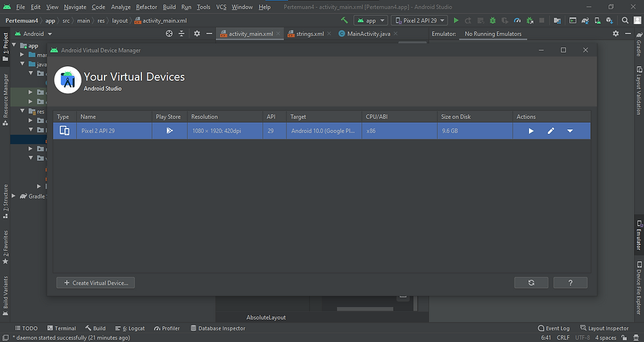Open the Terminal tool window
The width and height of the screenshot is (644, 342).
62,328
